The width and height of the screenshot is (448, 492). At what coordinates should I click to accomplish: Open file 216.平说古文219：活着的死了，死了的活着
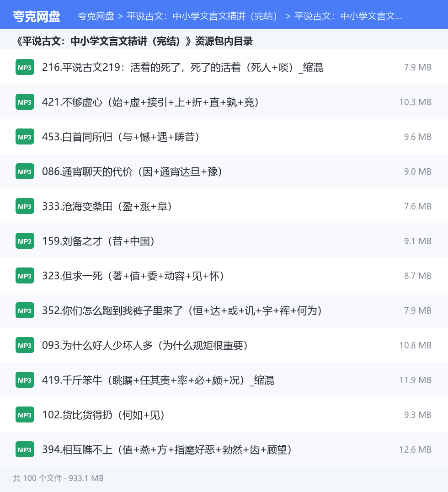(x=182, y=67)
